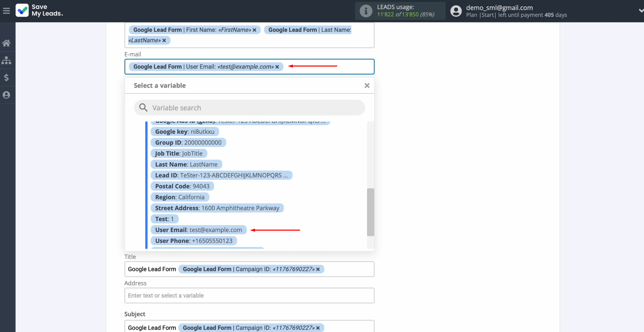Viewport: 644px width, 332px height.
Task: Open the billing dollar icon
Action: tap(6, 78)
